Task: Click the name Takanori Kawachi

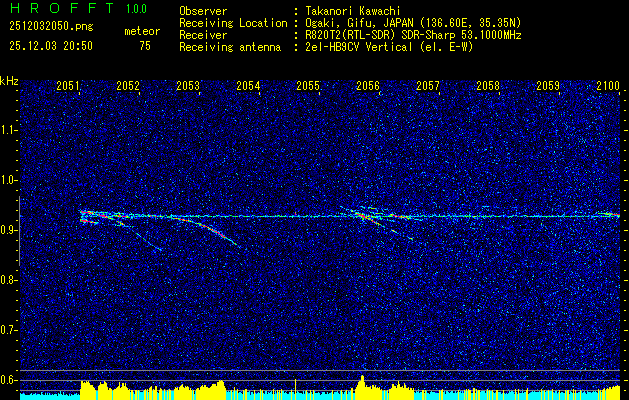Action: (x=352, y=11)
